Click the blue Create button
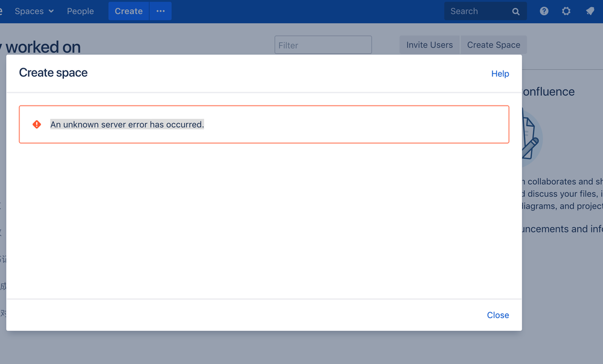 click(129, 11)
